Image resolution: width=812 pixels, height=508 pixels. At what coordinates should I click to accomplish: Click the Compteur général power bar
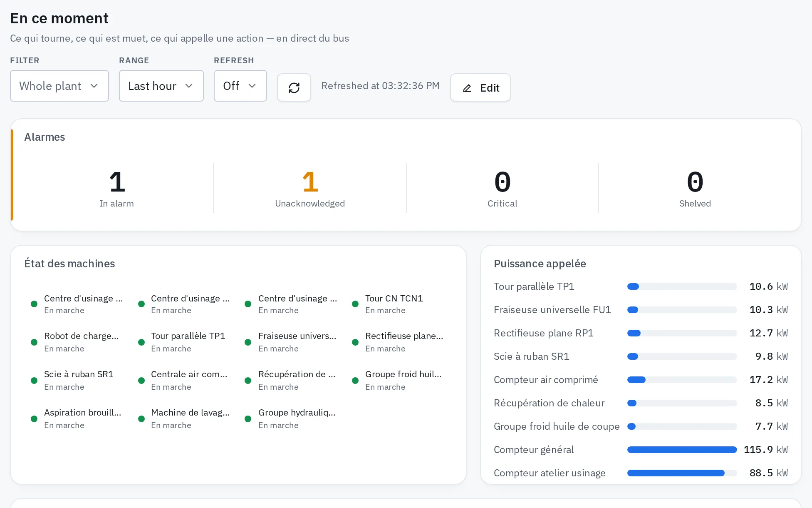click(x=682, y=450)
